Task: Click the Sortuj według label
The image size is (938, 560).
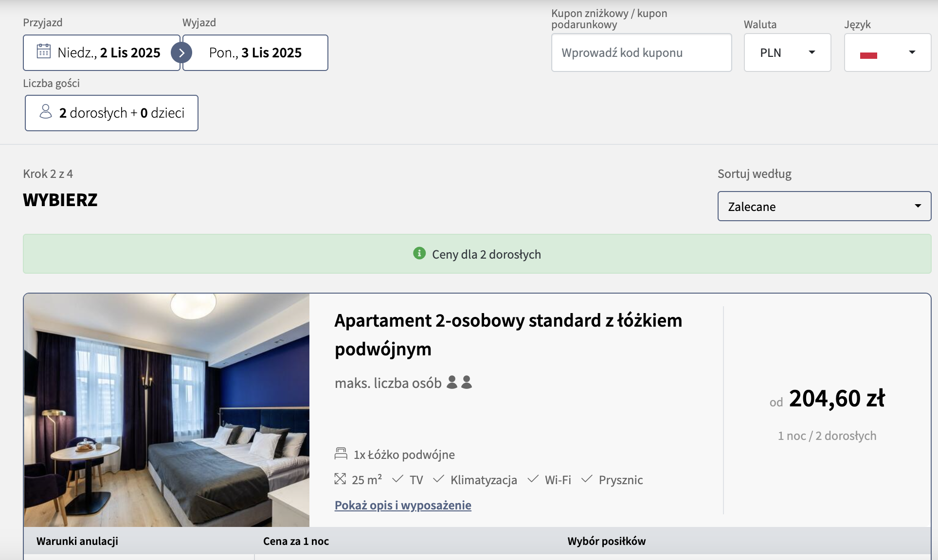Action: coord(755,174)
